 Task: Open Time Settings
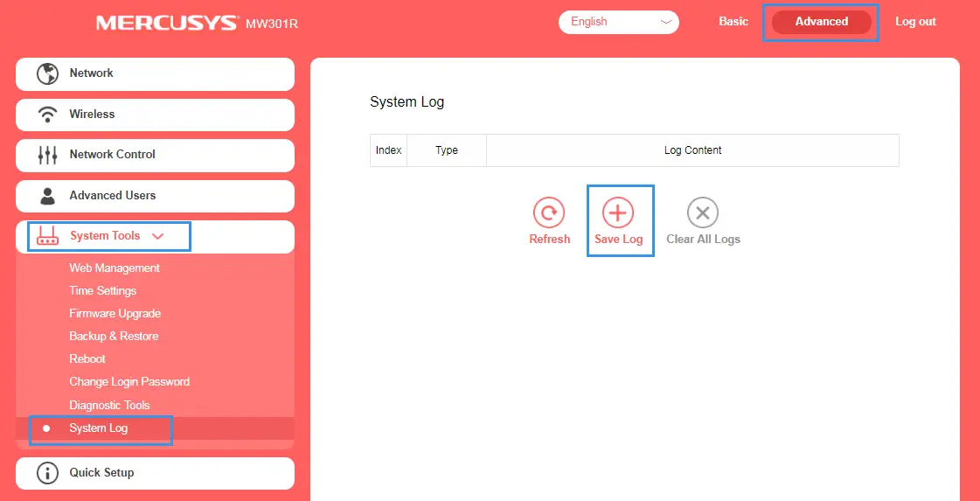click(102, 291)
